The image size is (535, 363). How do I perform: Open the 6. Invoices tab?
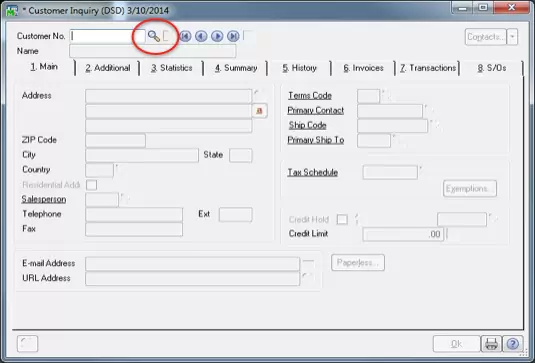[x=363, y=68]
